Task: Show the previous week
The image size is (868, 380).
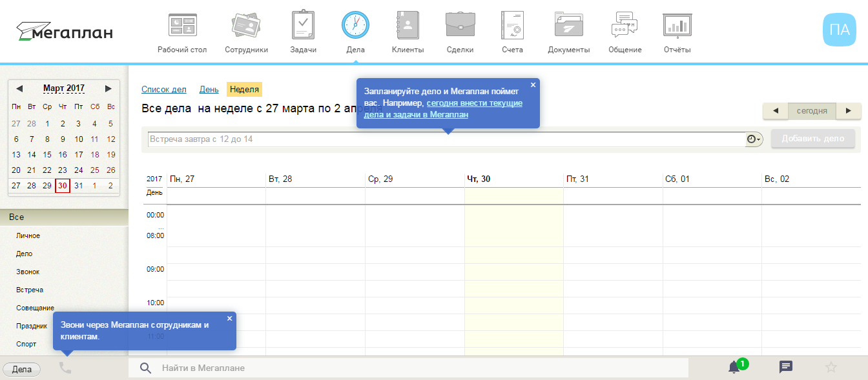Action: pyautogui.click(x=776, y=111)
